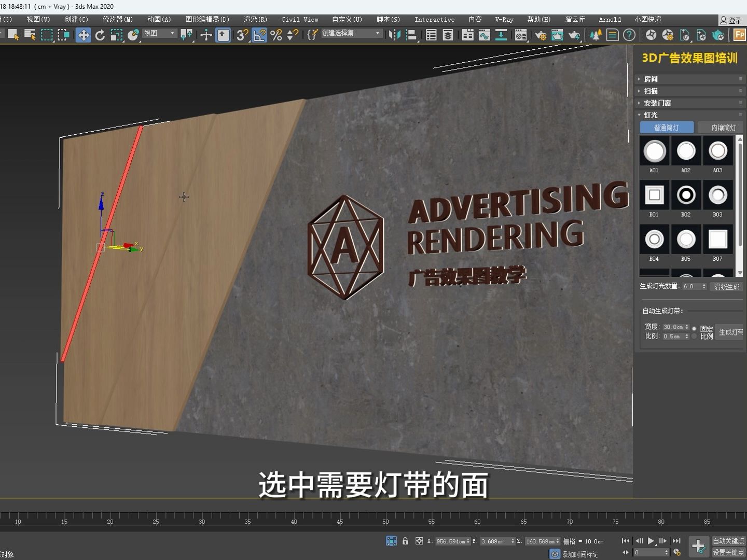Toggle the selection lock padlock icon

click(405, 541)
